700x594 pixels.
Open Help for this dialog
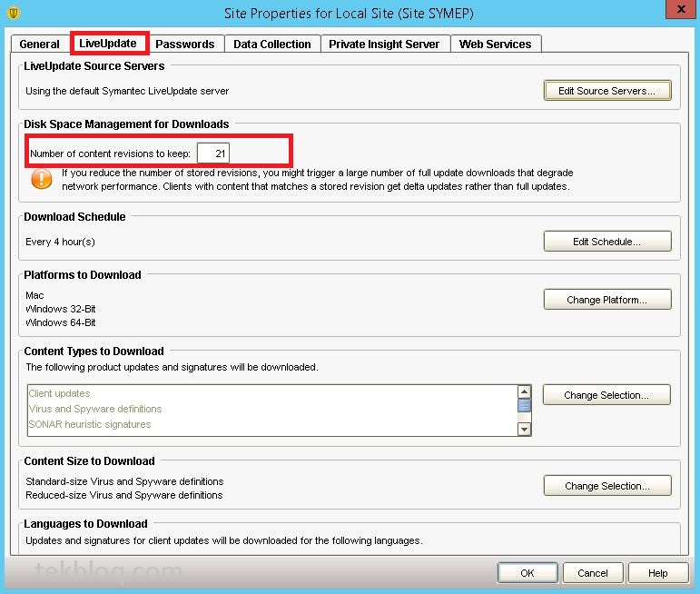point(658,573)
